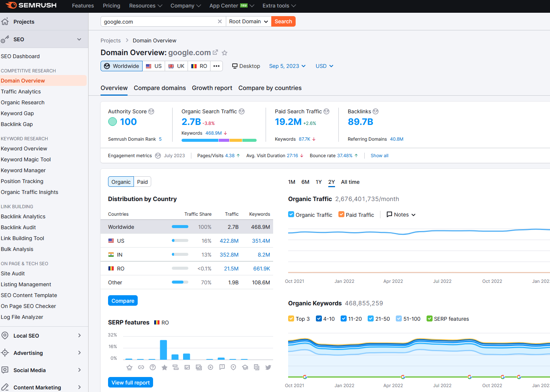
Task: Click the Content Marketing pencil icon
Action: click(5, 387)
